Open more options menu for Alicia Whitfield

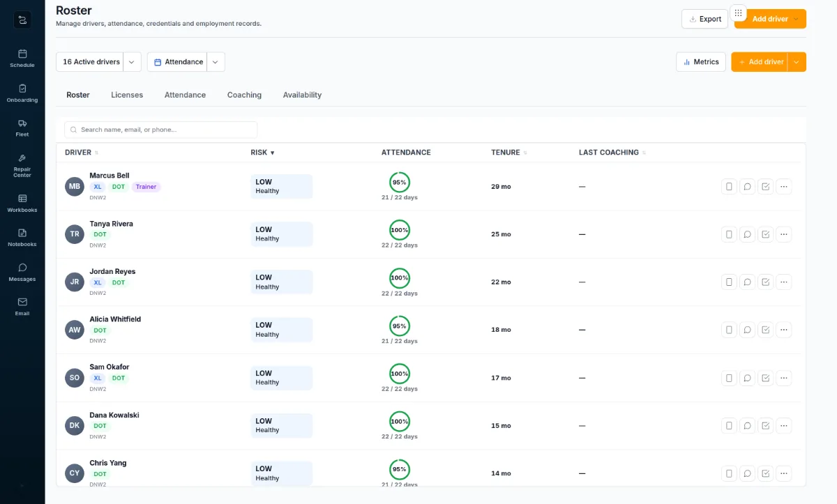point(784,330)
